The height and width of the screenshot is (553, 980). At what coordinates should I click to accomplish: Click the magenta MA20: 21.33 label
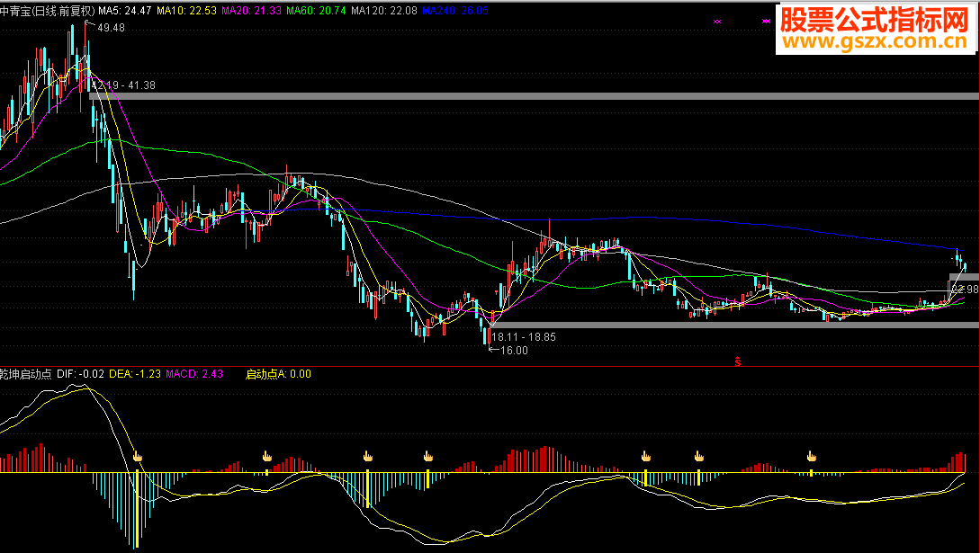(x=251, y=11)
